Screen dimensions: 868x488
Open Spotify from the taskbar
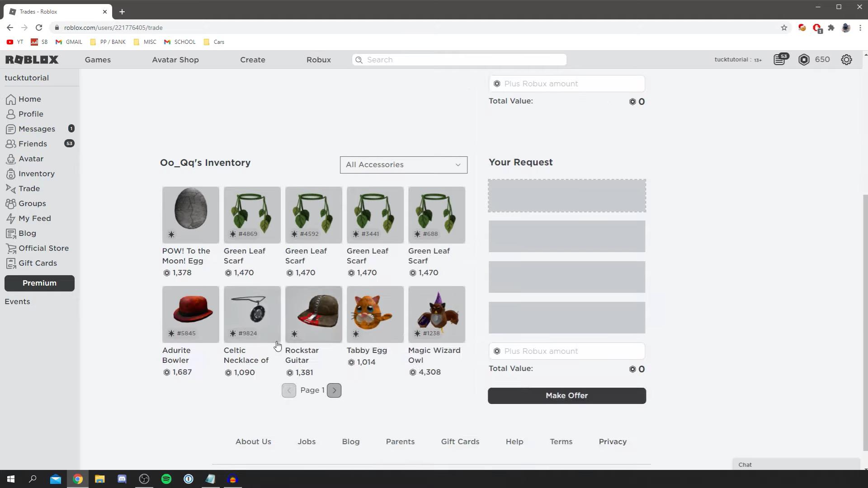166,479
